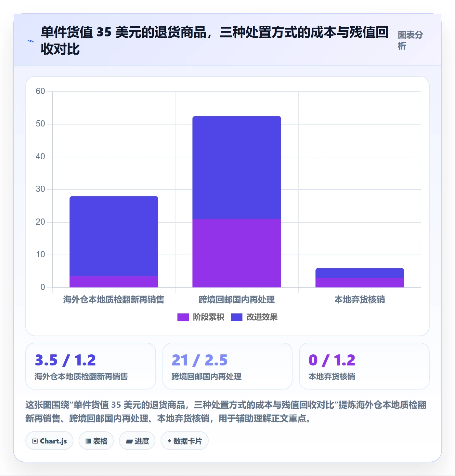Click the progress icon in 进度 chip
Image resolution: width=455 pixels, height=476 pixels.
click(129, 441)
